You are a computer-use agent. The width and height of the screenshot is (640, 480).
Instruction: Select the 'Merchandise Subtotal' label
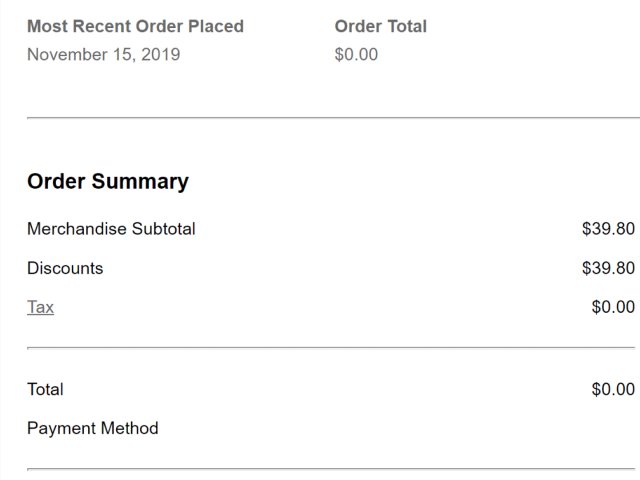click(x=111, y=229)
